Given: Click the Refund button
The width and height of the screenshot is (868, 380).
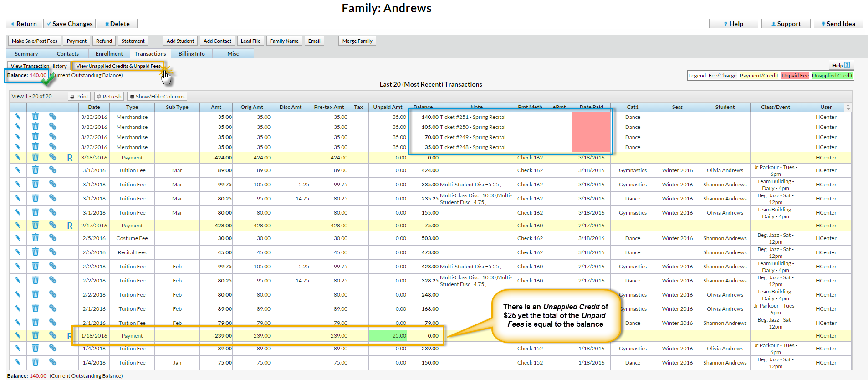Looking at the screenshot, I should coord(104,41).
